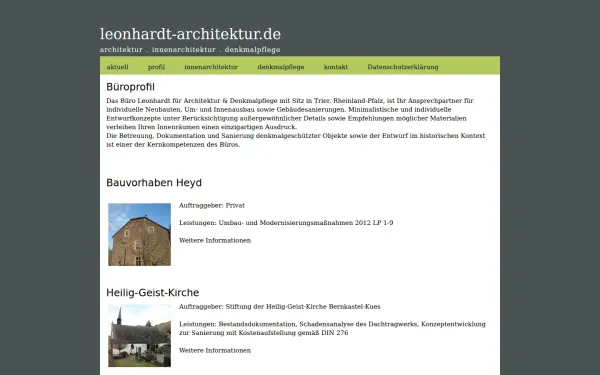
Task: Open the innenarchitektur section
Action: click(211, 67)
